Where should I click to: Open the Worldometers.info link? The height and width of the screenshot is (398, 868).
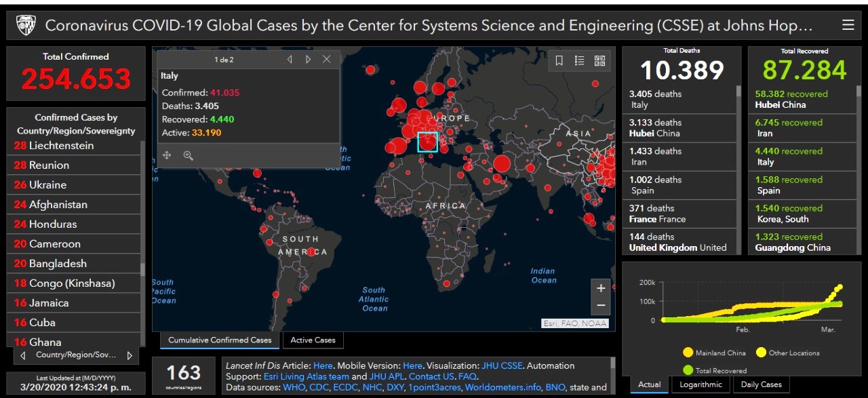(502, 387)
